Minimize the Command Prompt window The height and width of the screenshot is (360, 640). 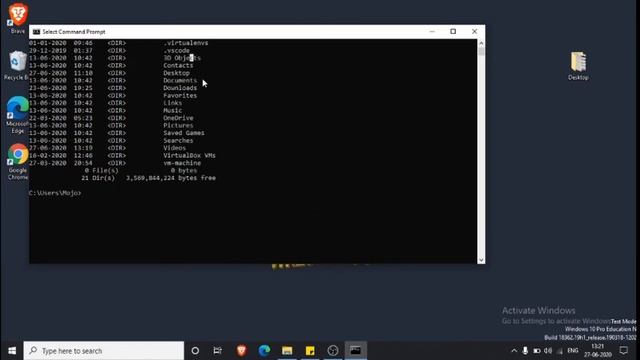click(432, 31)
